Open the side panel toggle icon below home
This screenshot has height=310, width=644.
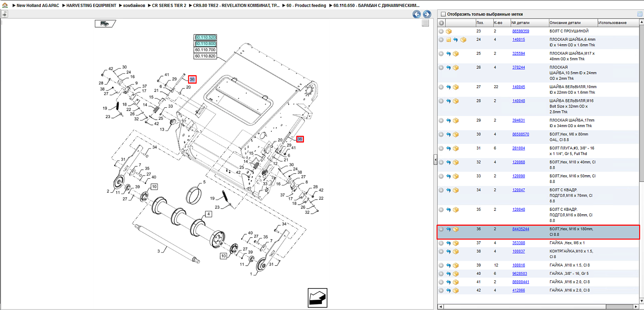tap(4, 14)
